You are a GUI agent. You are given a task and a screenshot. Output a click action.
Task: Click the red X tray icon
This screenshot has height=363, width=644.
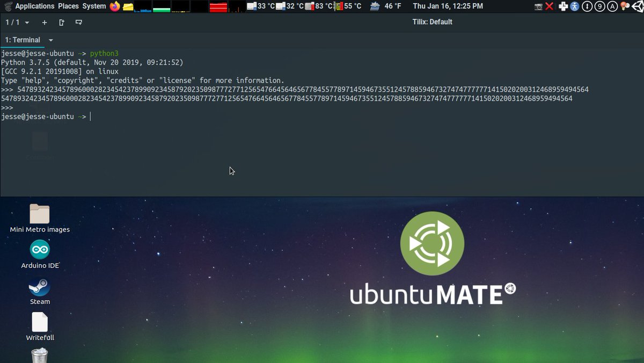pyautogui.click(x=549, y=6)
